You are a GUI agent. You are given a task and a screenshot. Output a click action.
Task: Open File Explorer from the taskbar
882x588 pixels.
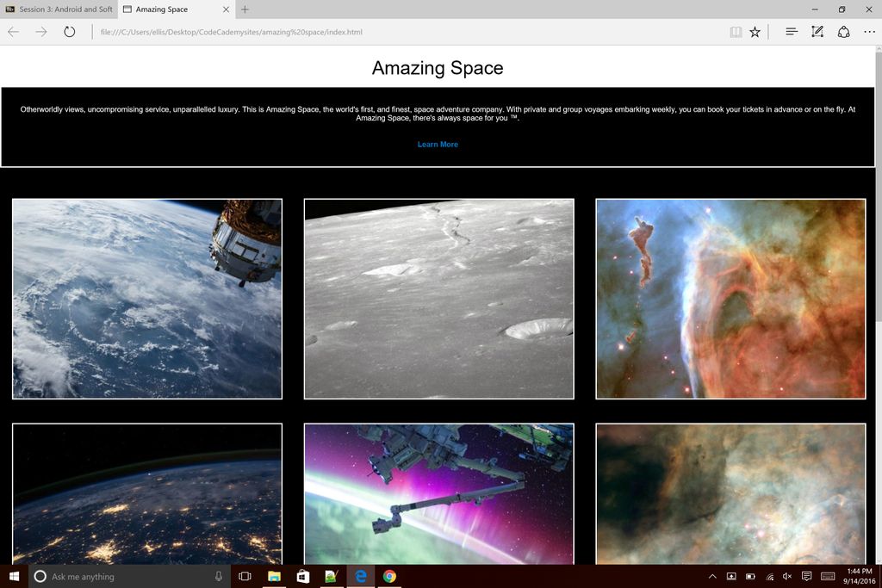tap(274, 576)
